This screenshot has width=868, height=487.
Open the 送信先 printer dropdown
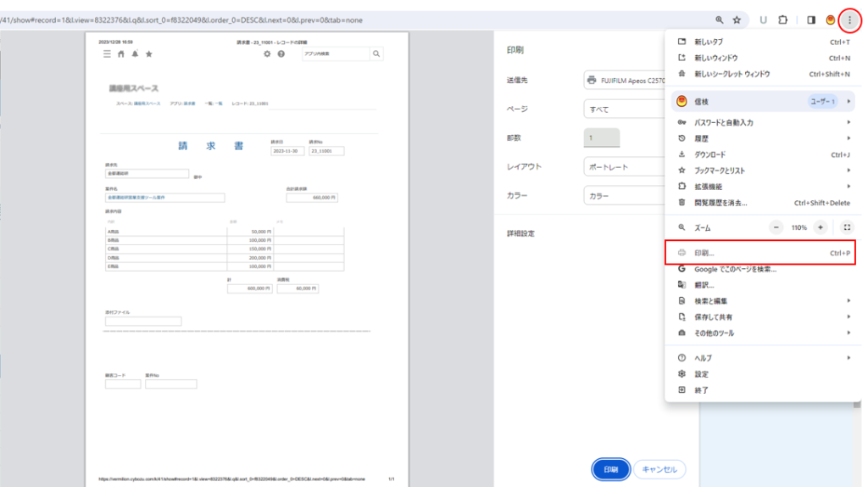pyautogui.click(x=624, y=80)
